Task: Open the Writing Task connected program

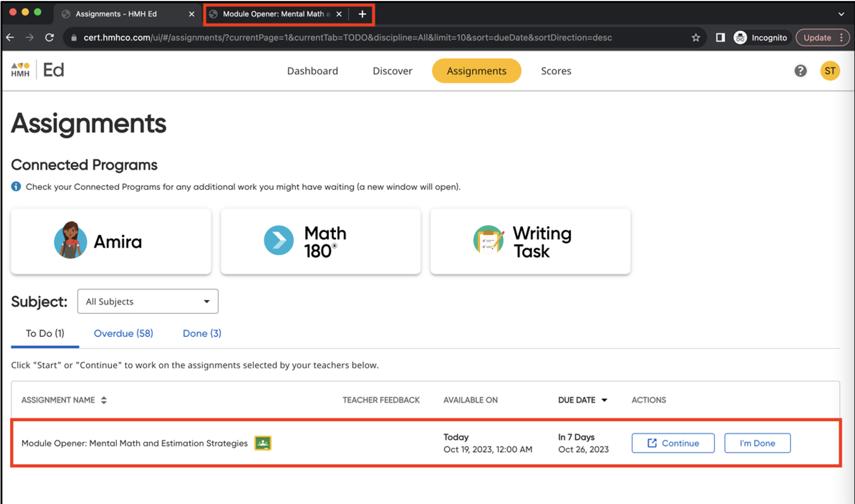Action: click(531, 242)
